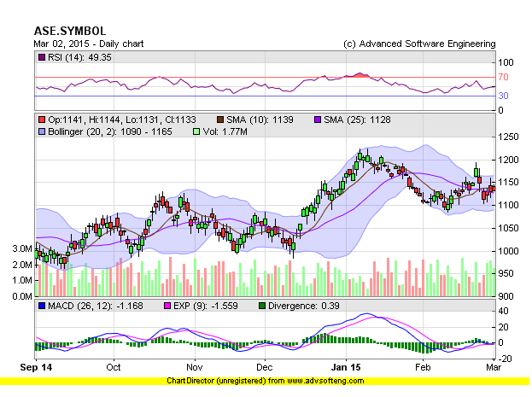
Task: Click the green Divergence legend swatch
Action: click(262, 305)
